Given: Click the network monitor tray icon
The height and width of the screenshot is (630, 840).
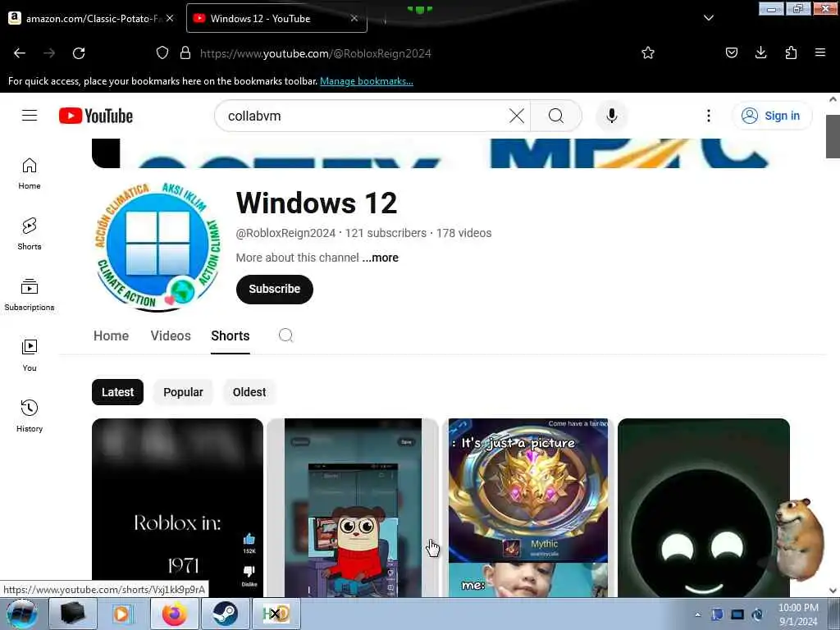Looking at the screenshot, I should (x=737, y=614).
